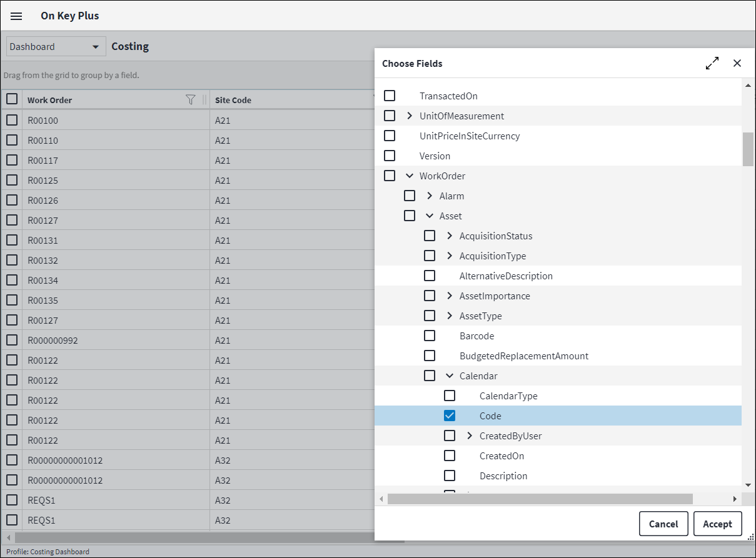Open the Dashboard dropdown
Image resolution: width=756 pixels, height=558 pixels.
pyautogui.click(x=56, y=47)
